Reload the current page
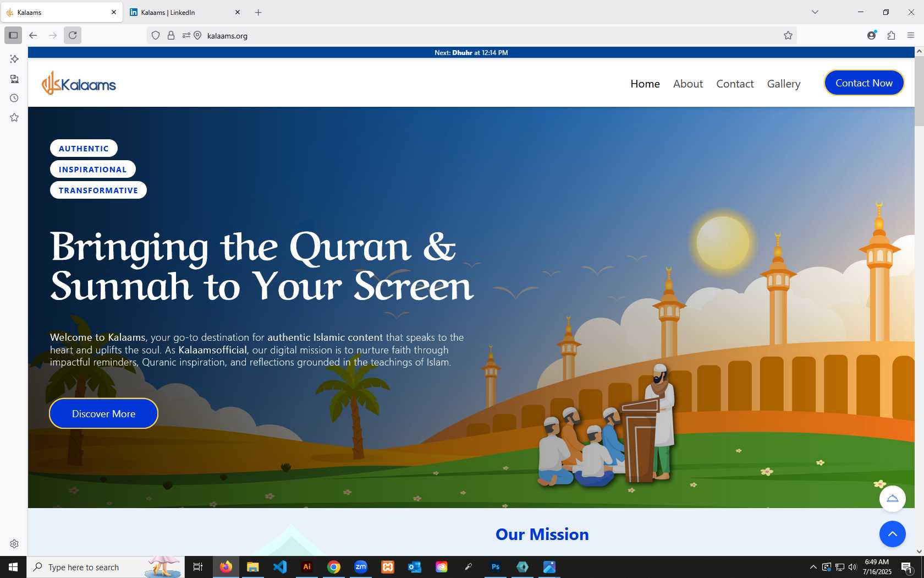924x578 pixels. point(73,35)
